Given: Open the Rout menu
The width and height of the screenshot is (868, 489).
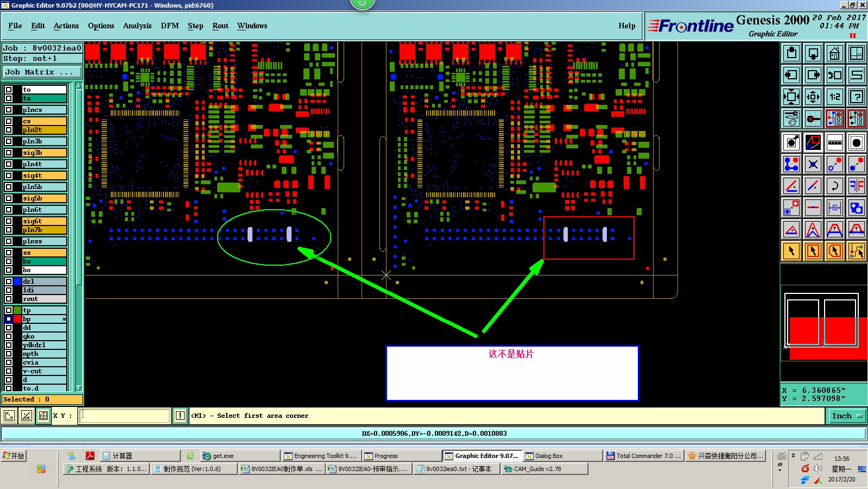Looking at the screenshot, I should pos(220,26).
